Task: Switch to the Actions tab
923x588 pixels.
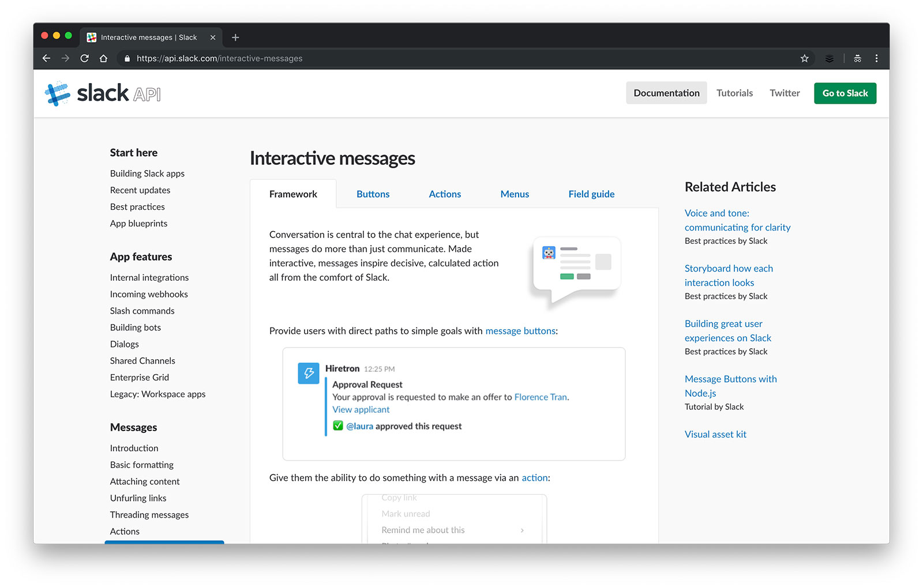Action: pos(445,194)
